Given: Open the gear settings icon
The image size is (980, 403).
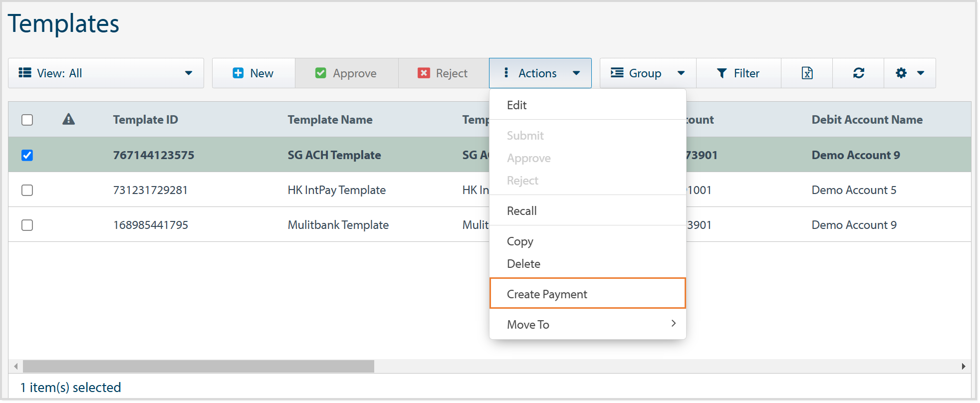Looking at the screenshot, I should [901, 73].
